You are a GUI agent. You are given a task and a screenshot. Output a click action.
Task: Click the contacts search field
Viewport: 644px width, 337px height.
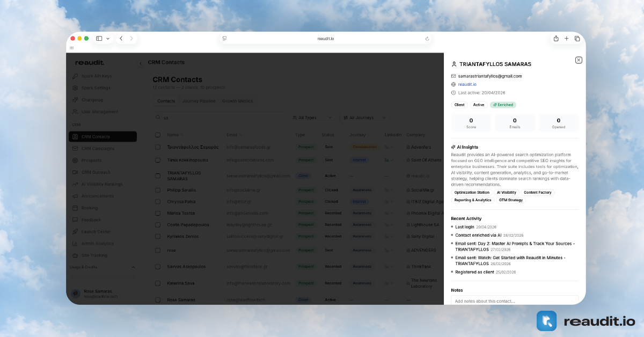pos(219,118)
